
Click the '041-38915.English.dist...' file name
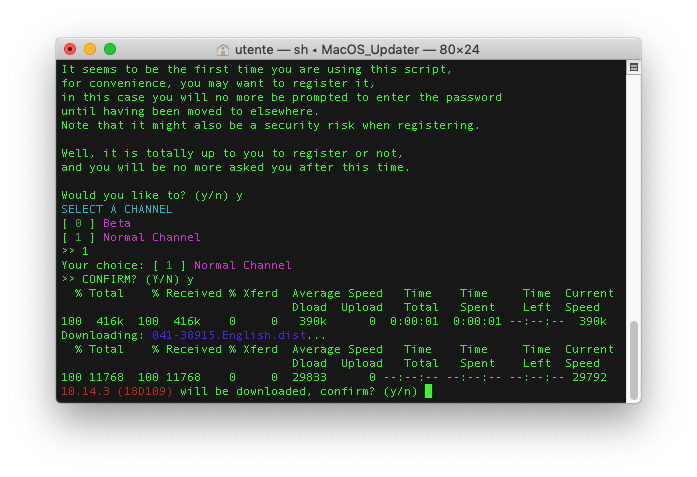239,335
